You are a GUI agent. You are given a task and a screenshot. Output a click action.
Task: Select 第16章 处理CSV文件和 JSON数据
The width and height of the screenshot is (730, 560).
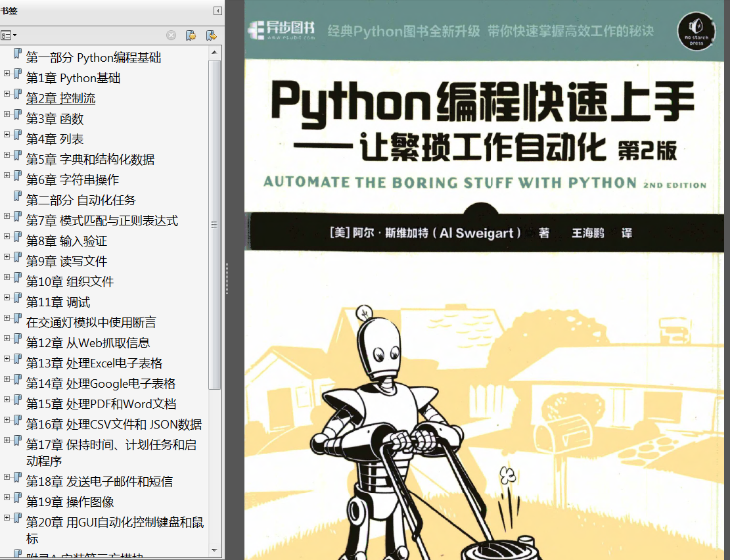[x=114, y=425]
